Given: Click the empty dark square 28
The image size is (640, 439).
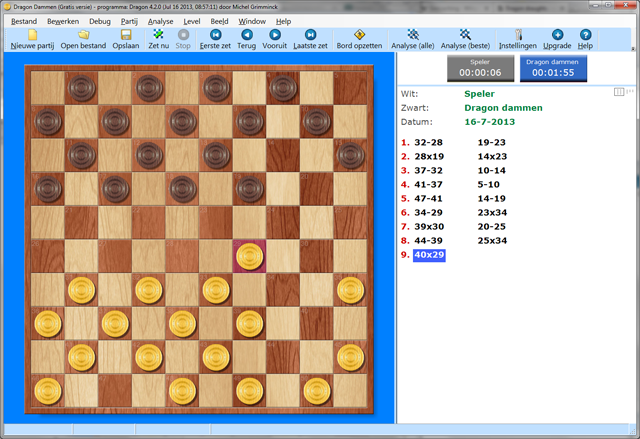Looking at the screenshot, I should pos(182,256).
